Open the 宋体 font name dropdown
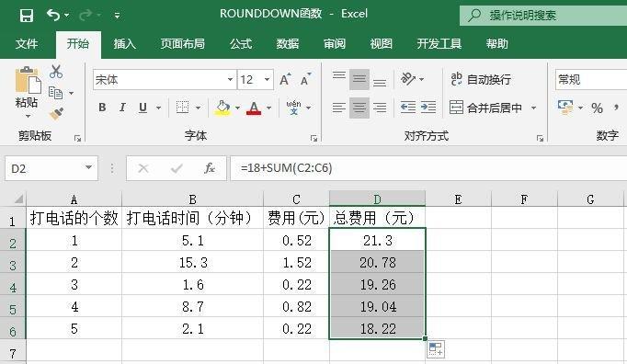This screenshot has height=364, width=627. [x=231, y=80]
